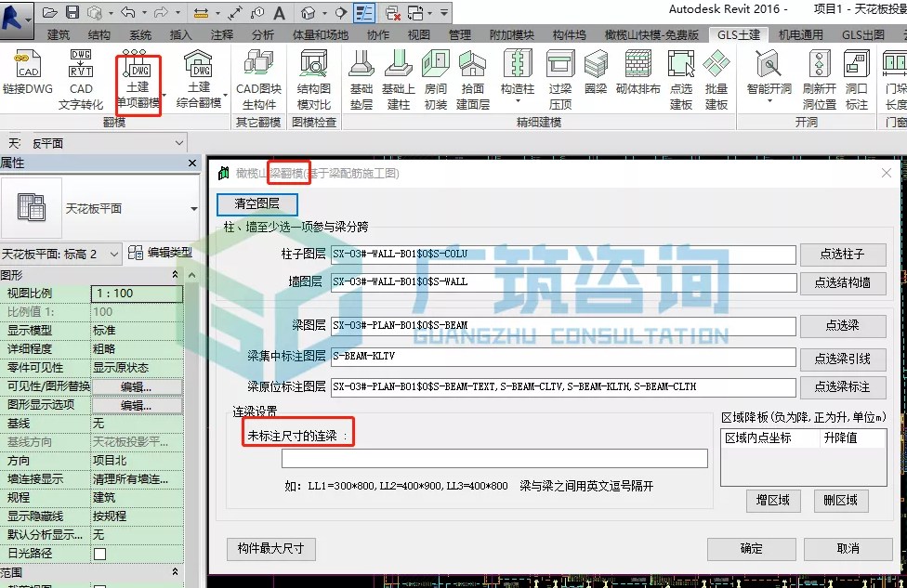Click 编辑 button for 可见性/图形替换
This screenshot has width=907, height=588.
137,386
